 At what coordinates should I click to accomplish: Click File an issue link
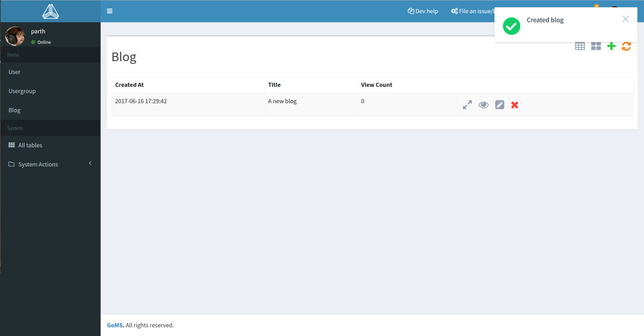[473, 11]
